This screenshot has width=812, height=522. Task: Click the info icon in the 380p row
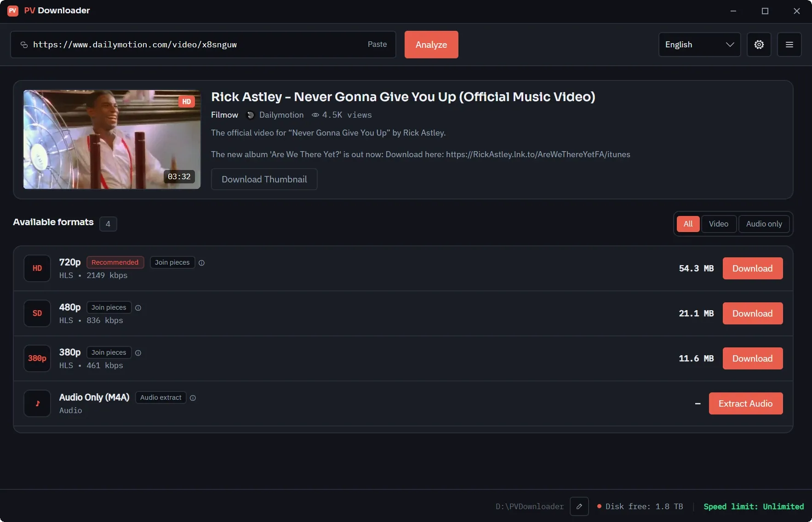[138, 353]
